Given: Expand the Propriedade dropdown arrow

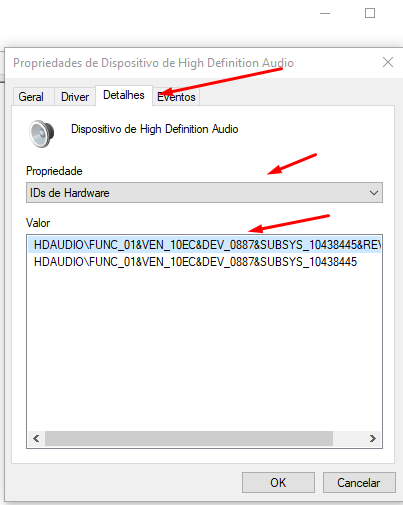Looking at the screenshot, I should 374,193.
